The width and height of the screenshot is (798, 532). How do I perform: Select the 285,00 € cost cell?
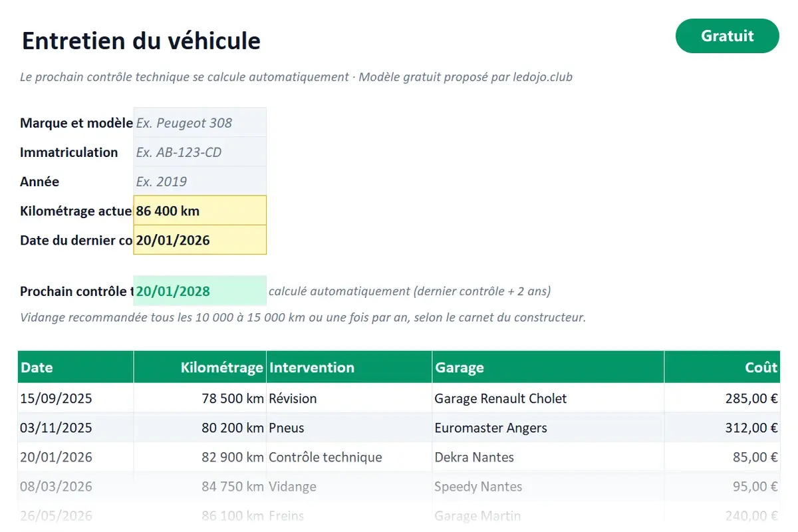722,398
